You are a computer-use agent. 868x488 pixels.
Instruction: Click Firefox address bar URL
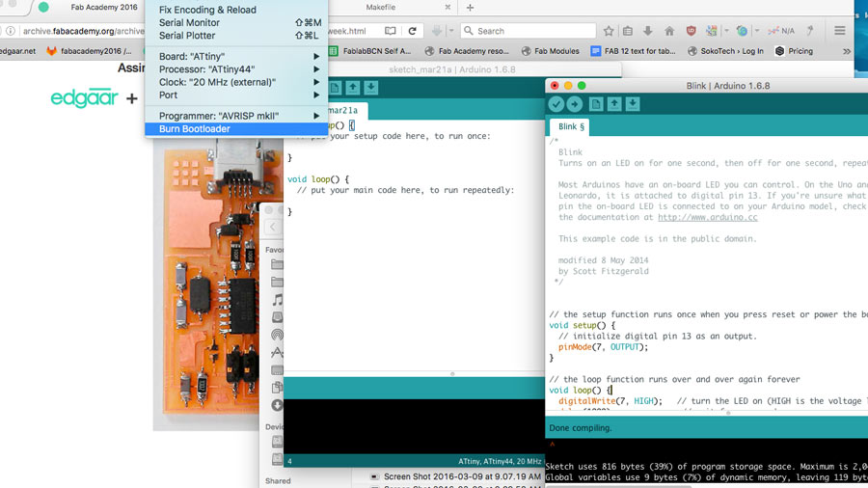[x=83, y=31]
